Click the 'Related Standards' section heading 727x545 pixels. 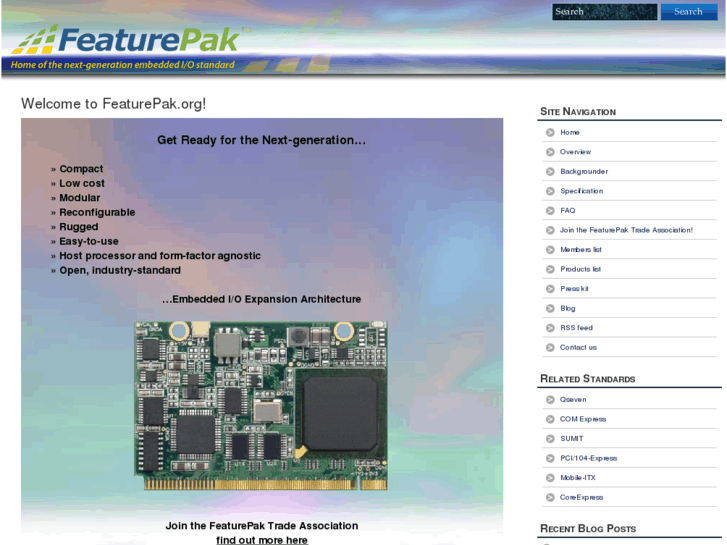click(588, 378)
